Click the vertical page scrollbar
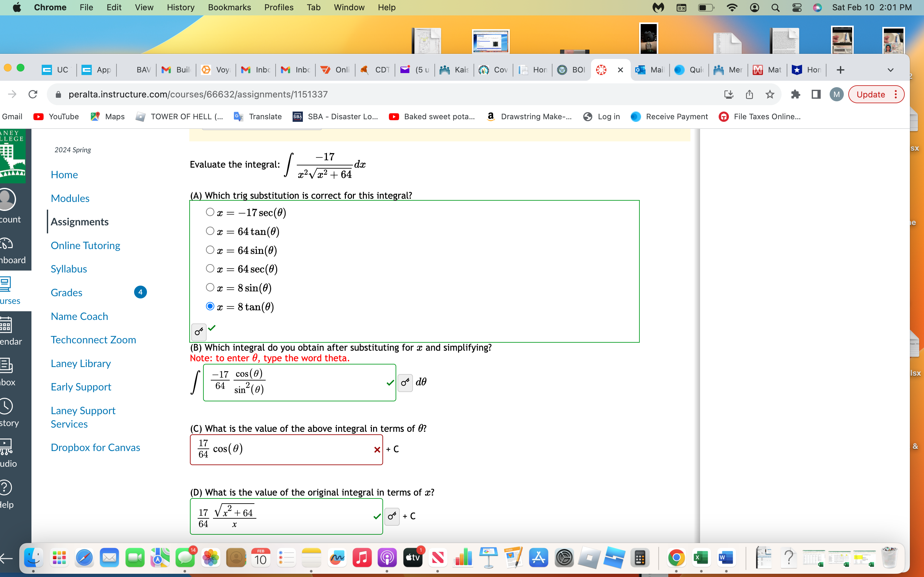The height and width of the screenshot is (577, 924). (x=914, y=343)
